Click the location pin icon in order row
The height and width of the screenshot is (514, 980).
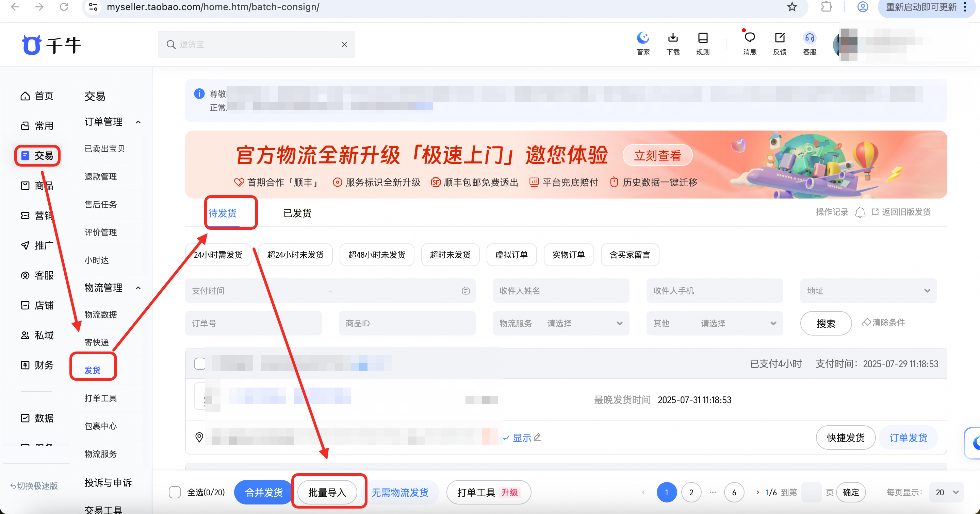tap(199, 437)
